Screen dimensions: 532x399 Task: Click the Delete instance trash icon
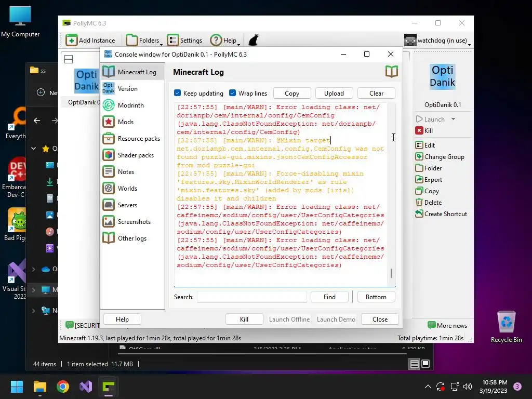tap(419, 202)
